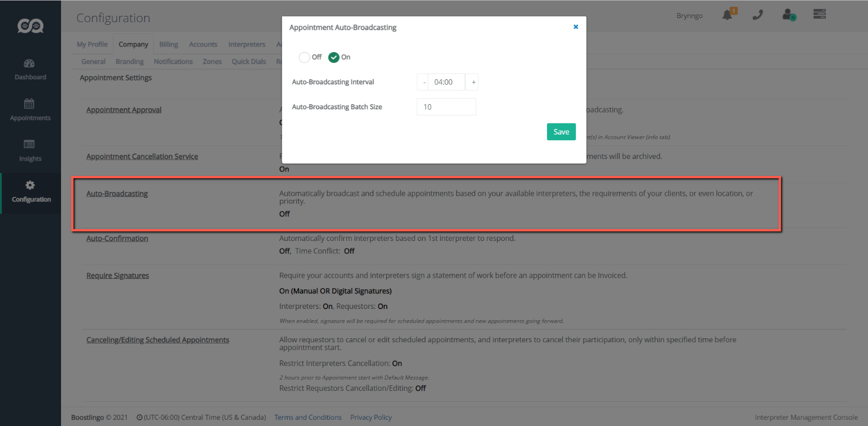Open the Branding sub-tab
This screenshot has height=426, width=868.
(129, 62)
